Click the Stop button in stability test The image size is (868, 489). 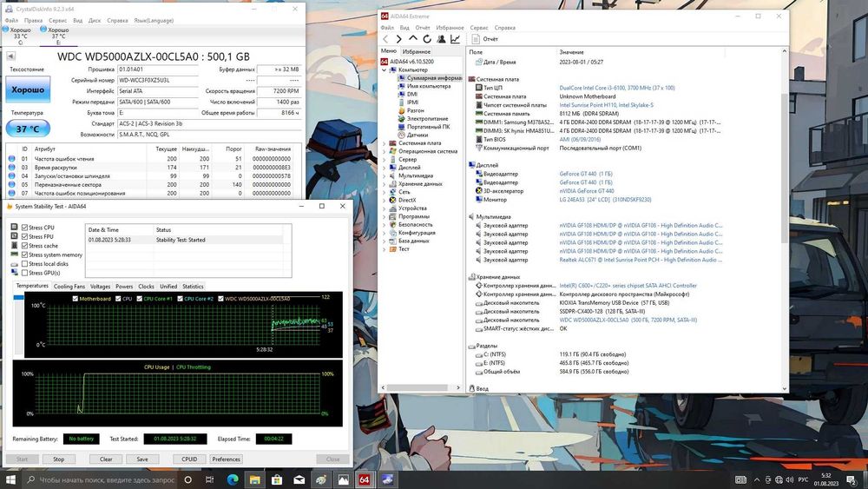pyautogui.click(x=59, y=459)
